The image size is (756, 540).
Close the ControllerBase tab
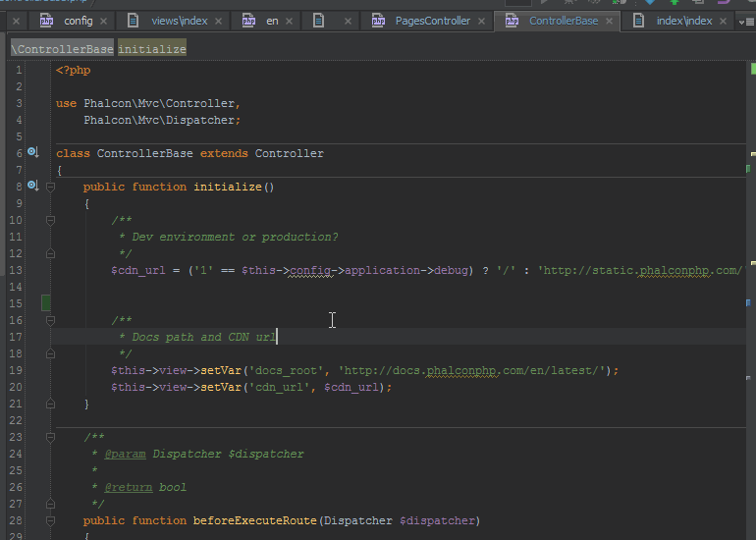pyautogui.click(x=609, y=22)
